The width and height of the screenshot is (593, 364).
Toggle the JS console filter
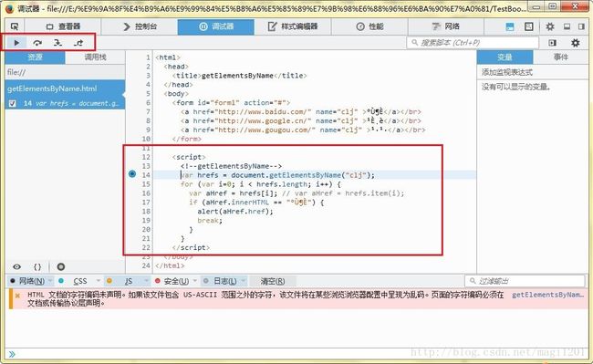pos(124,281)
